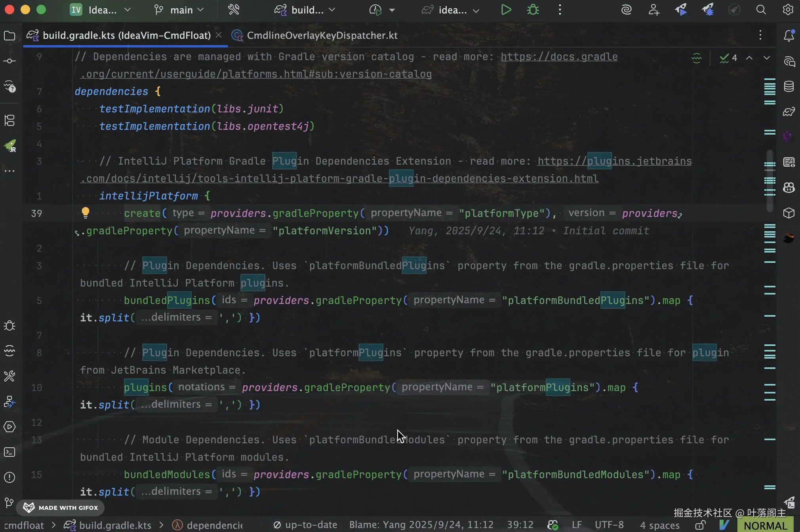Click the UTF-8 encoding in status bar
800x532 pixels.
pyautogui.click(x=609, y=525)
